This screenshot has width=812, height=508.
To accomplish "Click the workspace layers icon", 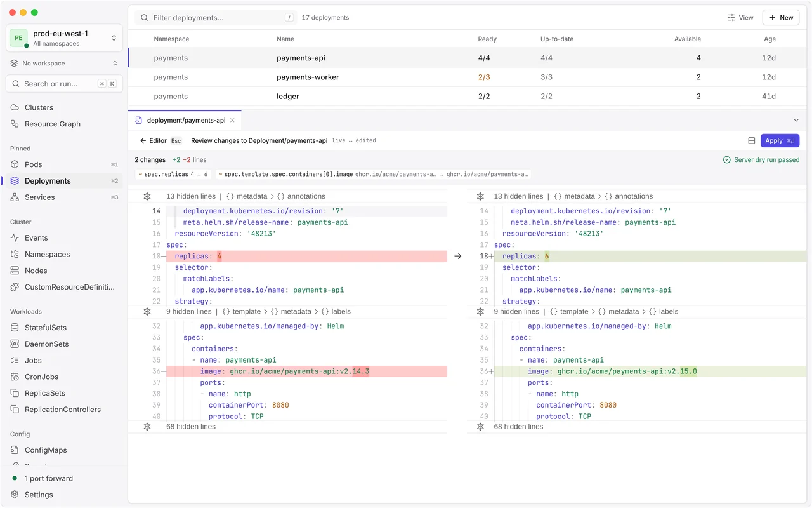I will [15, 63].
